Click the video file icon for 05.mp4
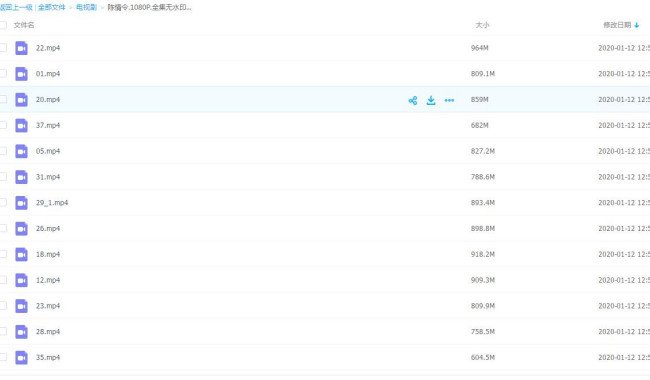650x380 pixels. [x=21, y=151]
